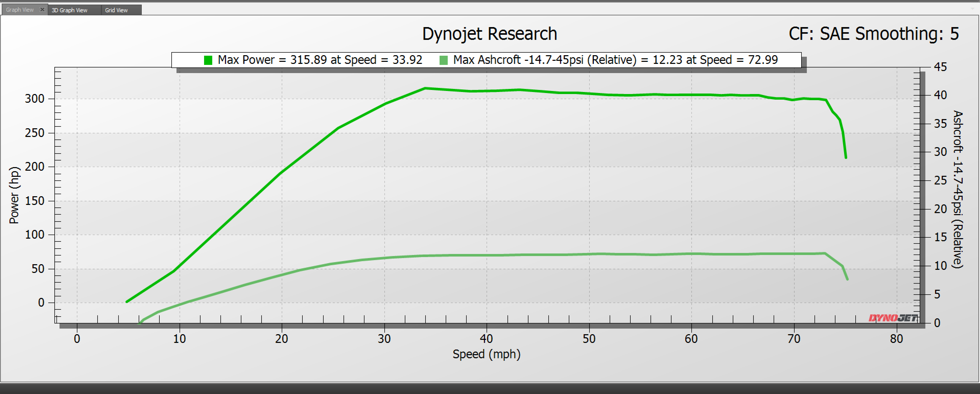The image size is (980, 394).
Task: Click the Max Power green legend swatch
Action: 208,60
